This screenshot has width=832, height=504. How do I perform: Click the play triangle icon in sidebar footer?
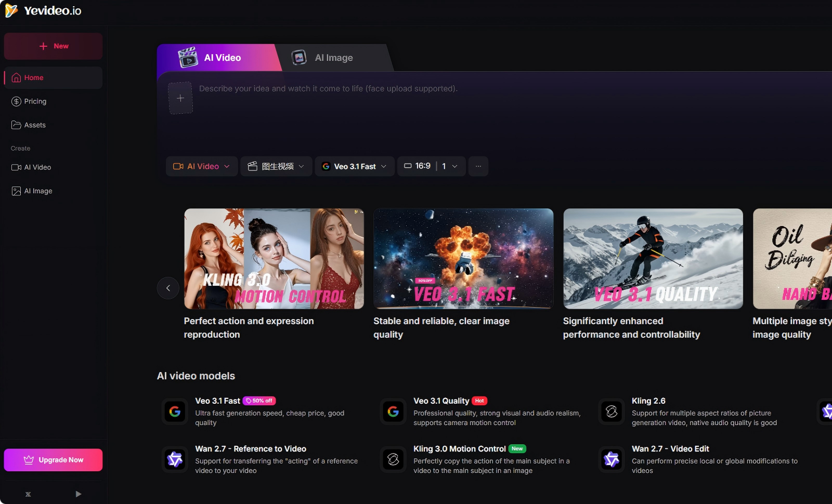[x=78, y=494]
